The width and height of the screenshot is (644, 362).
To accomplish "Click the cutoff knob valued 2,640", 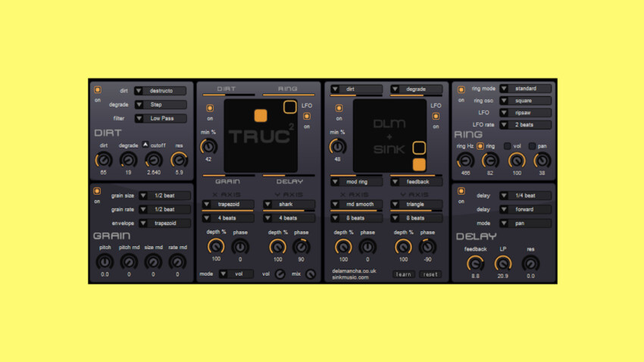I will point(154,160).
